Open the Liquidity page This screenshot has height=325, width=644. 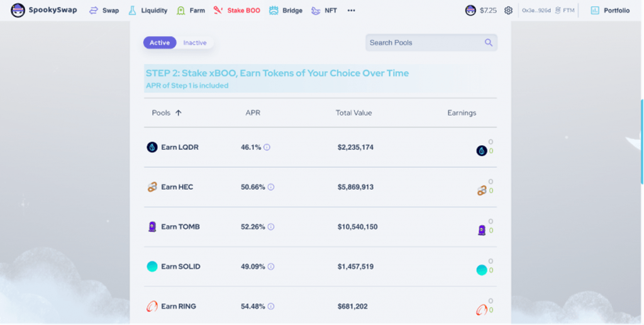[148, 10]
